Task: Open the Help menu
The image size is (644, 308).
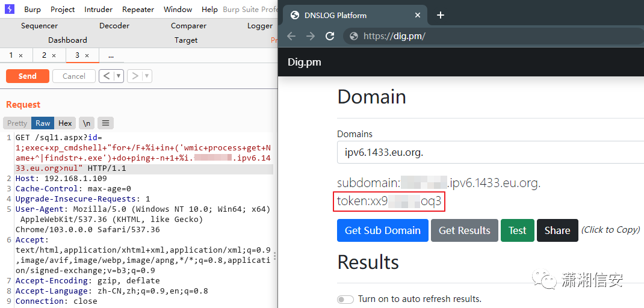Action: click(x=210, y=10)
